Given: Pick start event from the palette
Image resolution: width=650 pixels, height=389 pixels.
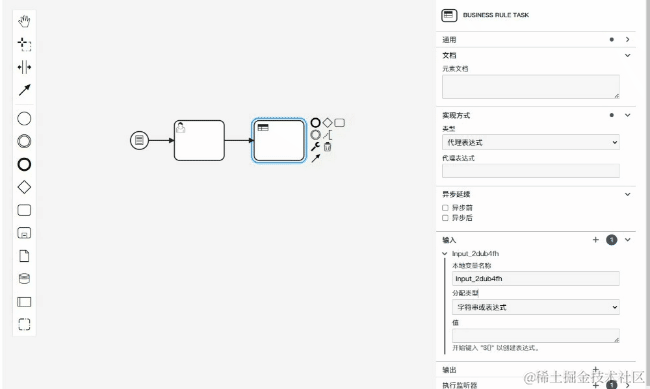Looking at the screenshot, I should [x=24, y=119].
